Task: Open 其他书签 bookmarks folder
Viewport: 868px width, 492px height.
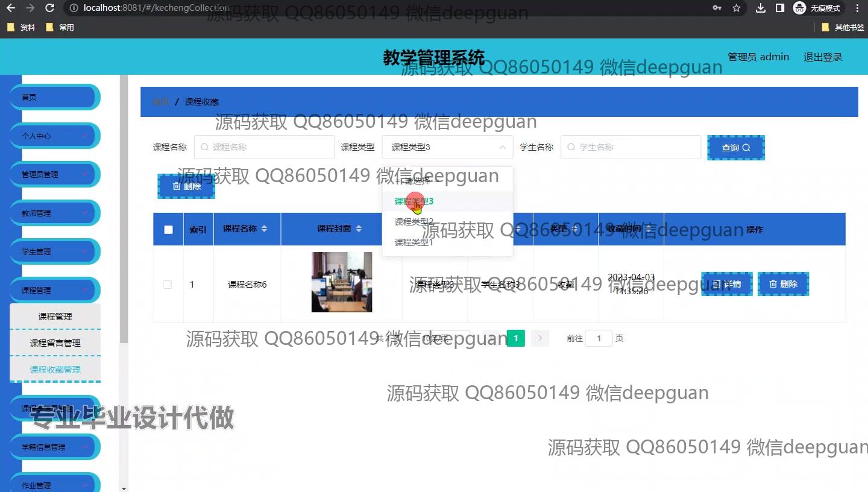Action: 843,27
